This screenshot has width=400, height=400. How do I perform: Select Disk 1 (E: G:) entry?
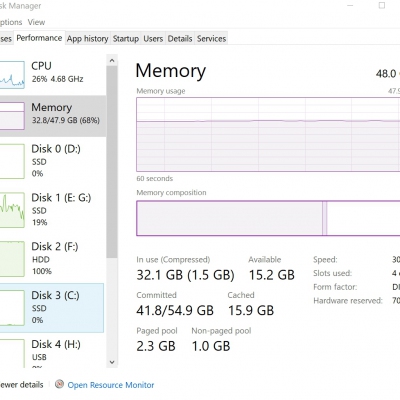pos(53,210)
